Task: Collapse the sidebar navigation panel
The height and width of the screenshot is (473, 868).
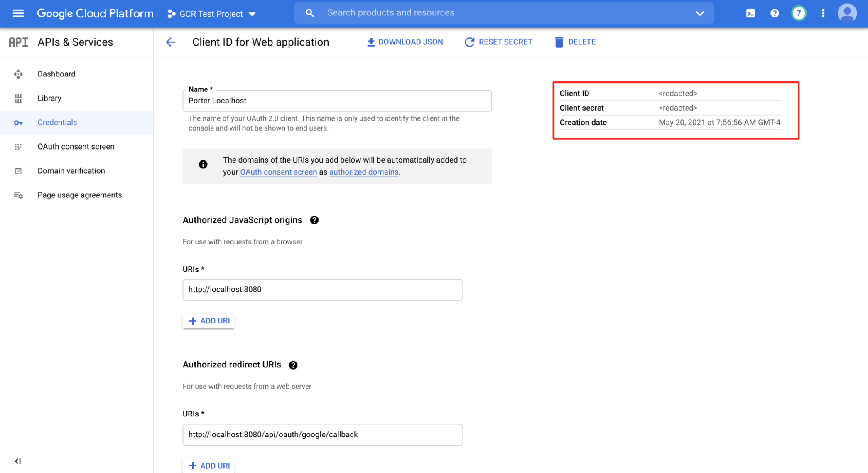Action: pyautogui.click(x=18, y=461)
